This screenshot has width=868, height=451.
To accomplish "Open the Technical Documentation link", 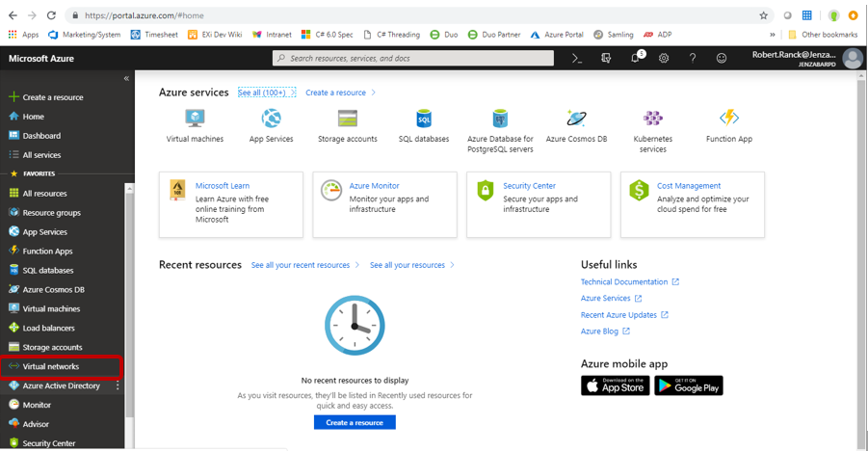I will [x=624, y=282].
